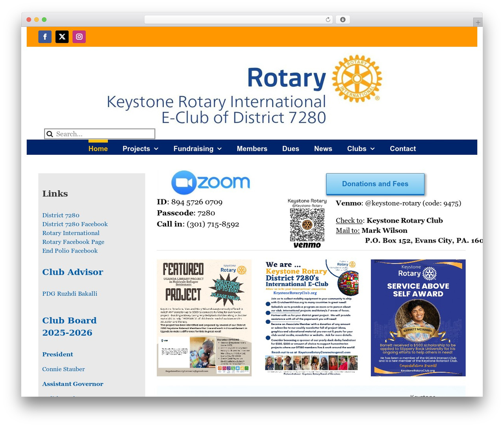
Task: Open the Service Above Self Award image
Action: 418,318
